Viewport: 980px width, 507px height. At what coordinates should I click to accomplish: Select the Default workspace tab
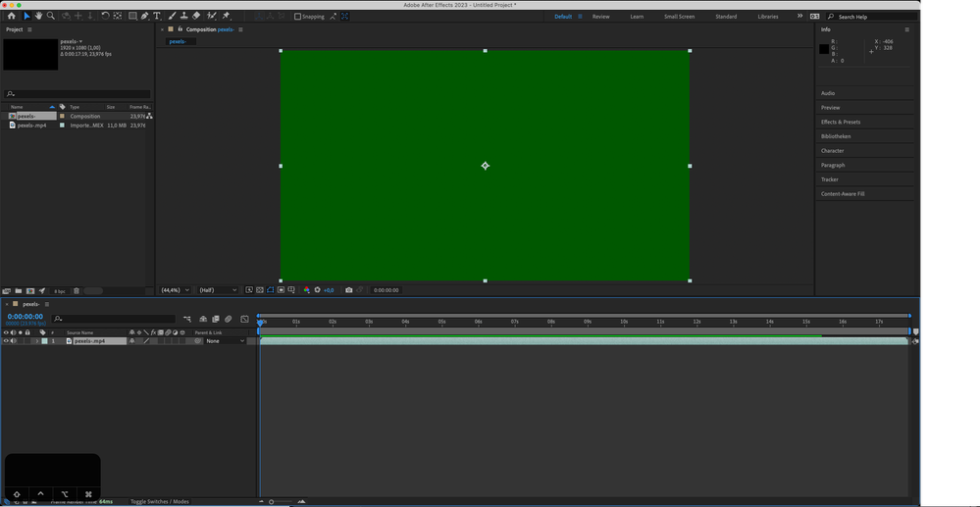tap(563, 17)
